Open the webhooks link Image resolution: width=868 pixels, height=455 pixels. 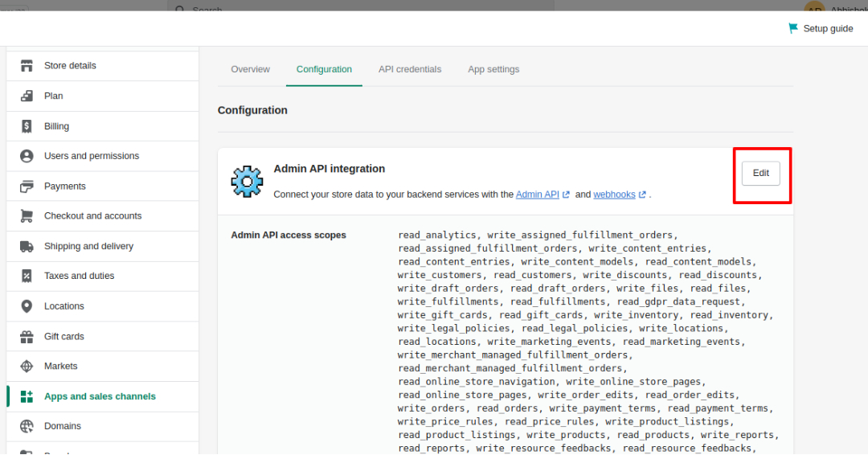tap(614, 195)
